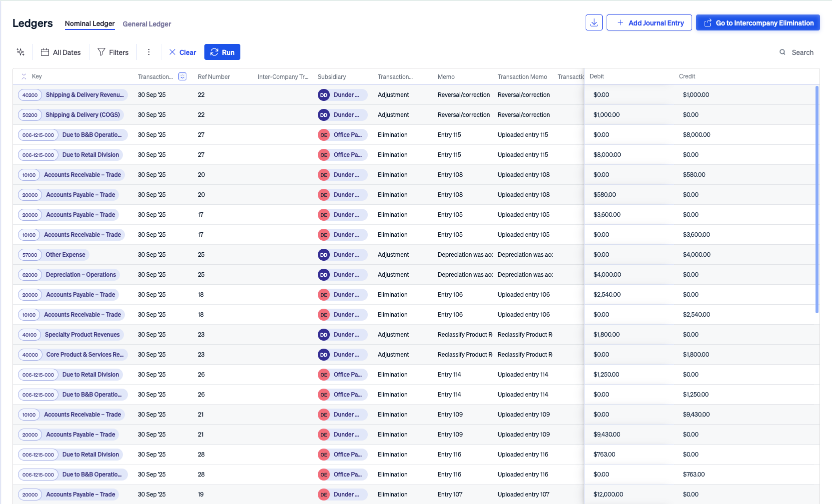Select the Office Pa subsidiary badge on Entry 115
The height and width of the screenshot is (504, 832).
point(342,135)
